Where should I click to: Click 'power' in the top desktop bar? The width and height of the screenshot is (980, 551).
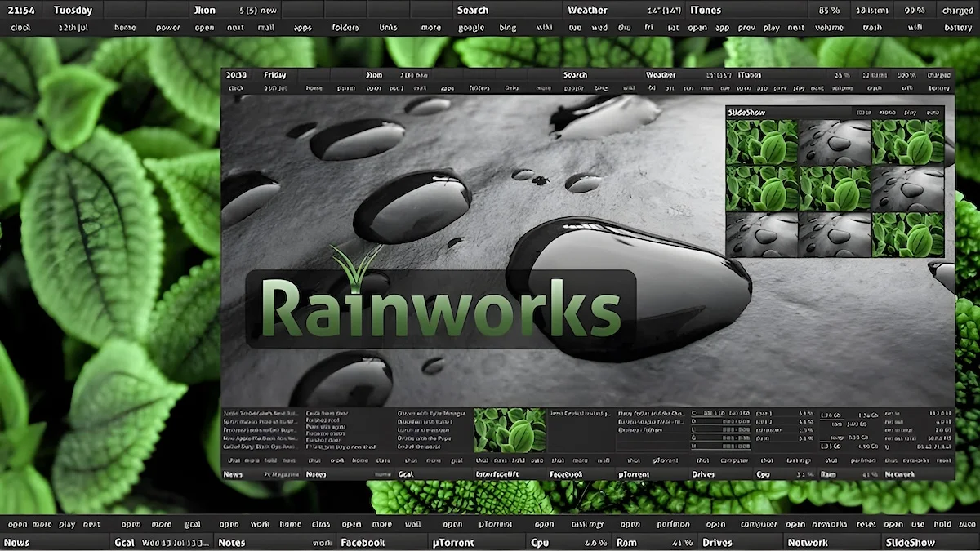click(x=167, y=27)
